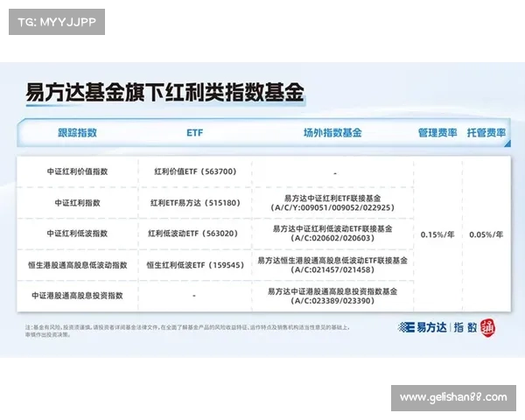Select the 红利ETF易方达（515180）cell

195,203
